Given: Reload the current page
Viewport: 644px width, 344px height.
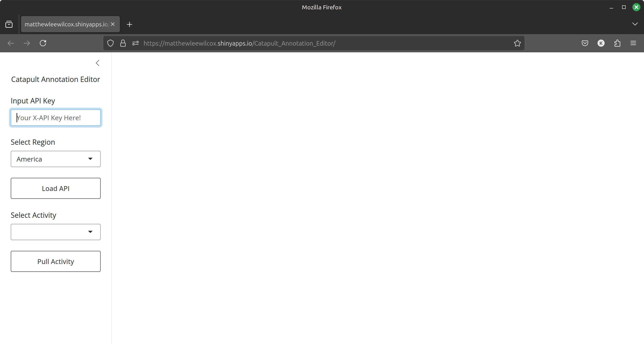Looking at the screenshot, I should (x=43, y=43).
